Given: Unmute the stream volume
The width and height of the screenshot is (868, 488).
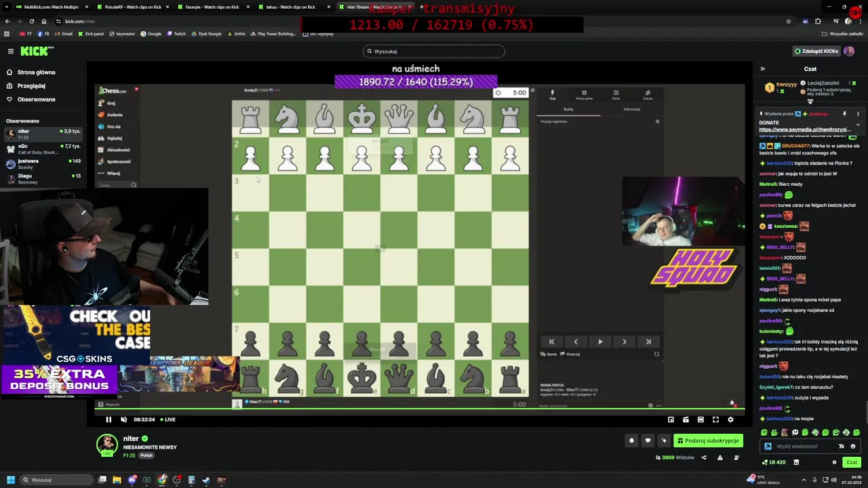Looking at the screenshot, I should pos(123,420).
